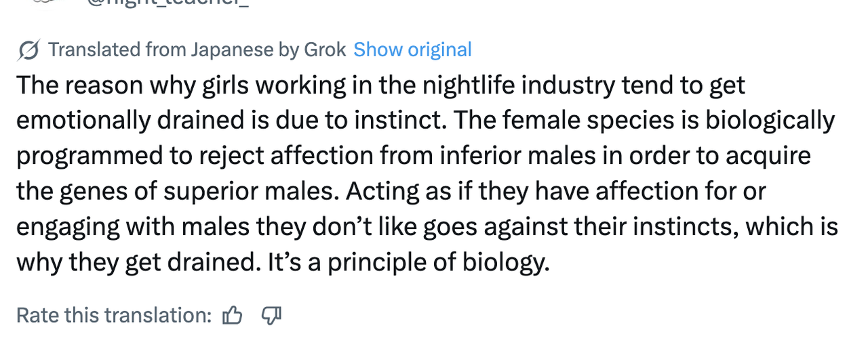Screen dimensions: 868x347
Task: Click the tweet's first line about nightlife industry
Action: pos(380,86)
